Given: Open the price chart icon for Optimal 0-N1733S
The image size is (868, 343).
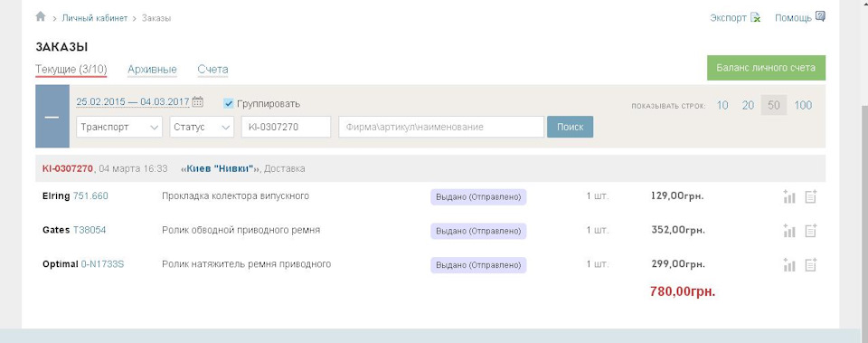Looking at the screenshot, I should [789, 265].
